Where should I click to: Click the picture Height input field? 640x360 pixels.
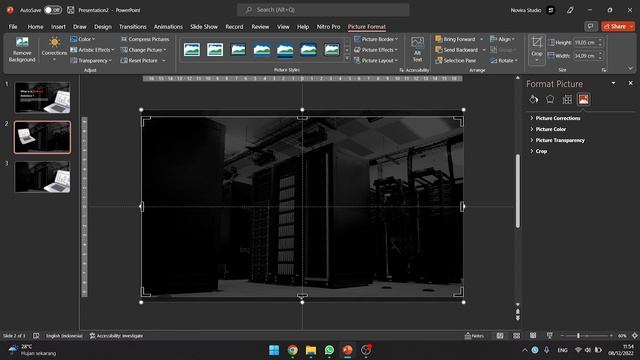pos(585,42)
